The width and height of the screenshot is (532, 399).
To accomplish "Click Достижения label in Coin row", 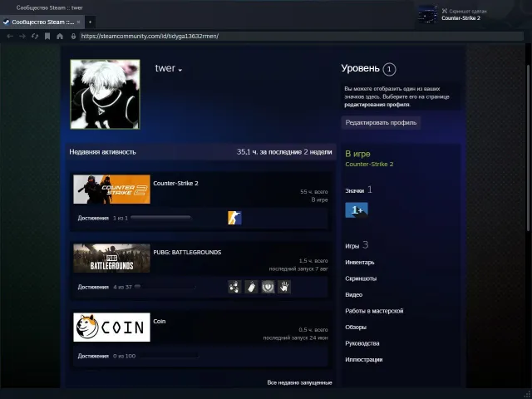I will click(x=93, y=356).
